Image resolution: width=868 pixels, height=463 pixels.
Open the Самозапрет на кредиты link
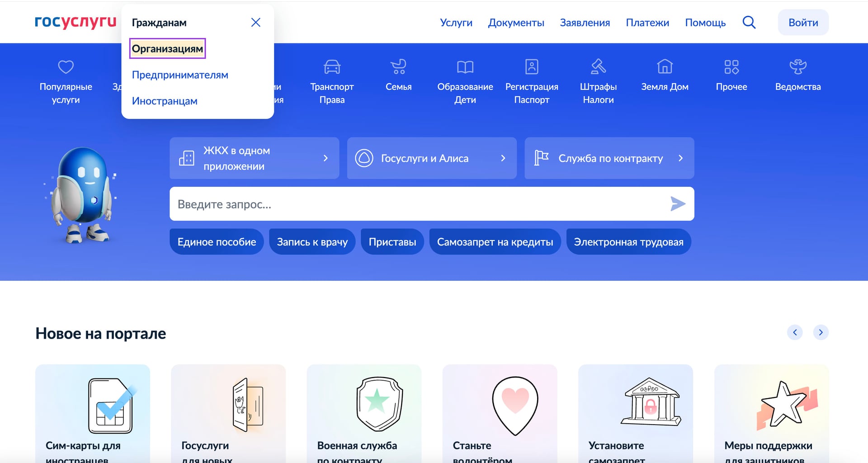[x=495, y=241]
